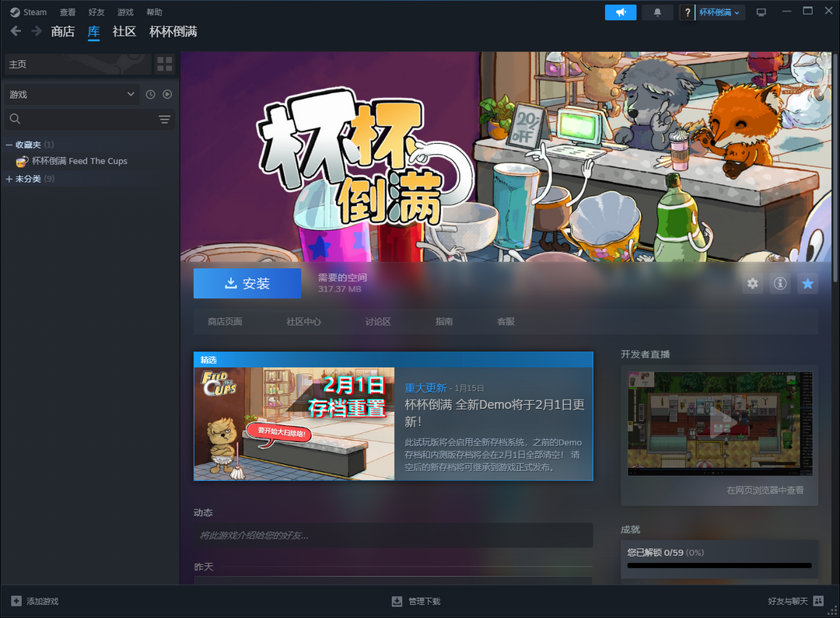Open advanced filter options icon
Image resolution: width=840 pixels, height=618 pixels.
click(164, 119)
